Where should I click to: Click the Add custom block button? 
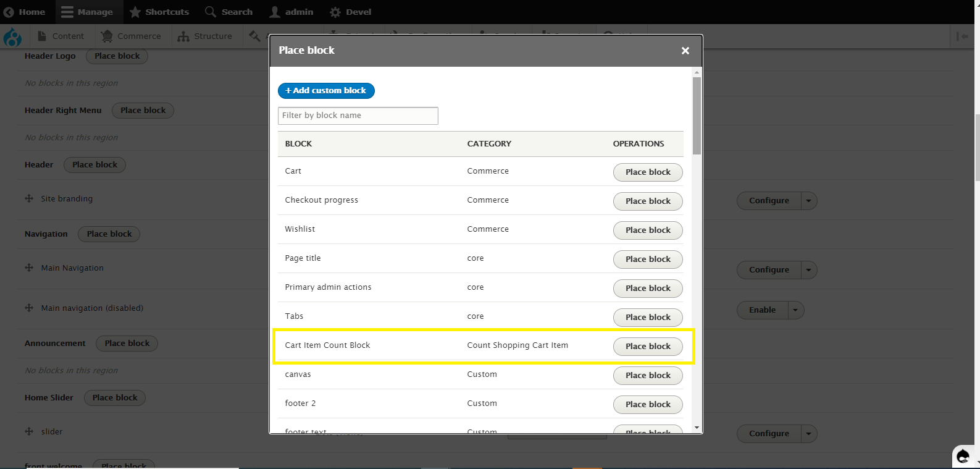(x=326, y=90)
